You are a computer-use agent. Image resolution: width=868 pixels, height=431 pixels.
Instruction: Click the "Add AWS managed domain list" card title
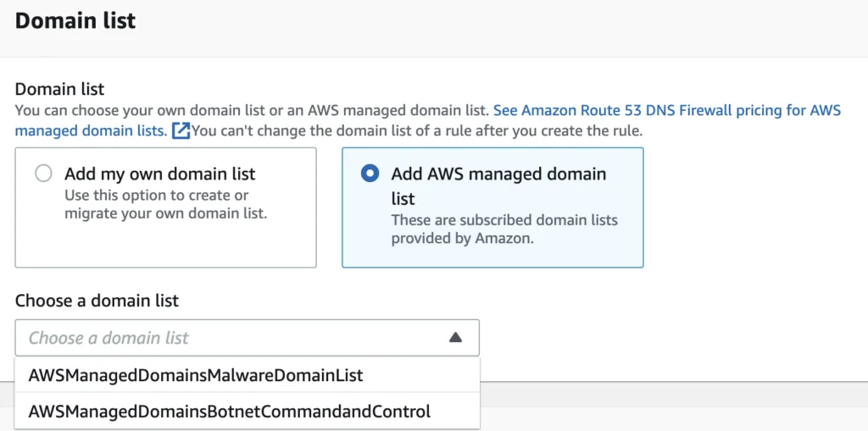tap(498, 185)
